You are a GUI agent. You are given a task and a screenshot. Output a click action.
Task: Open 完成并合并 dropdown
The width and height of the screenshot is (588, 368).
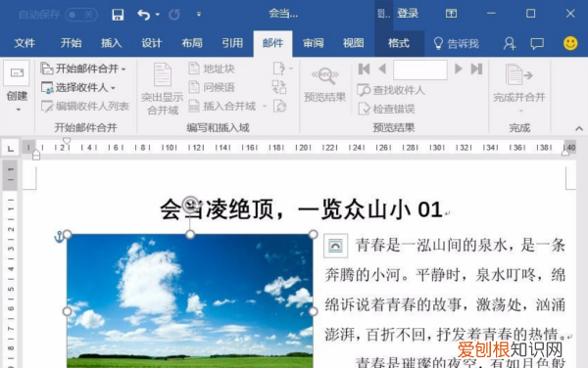tap(519, 88)
